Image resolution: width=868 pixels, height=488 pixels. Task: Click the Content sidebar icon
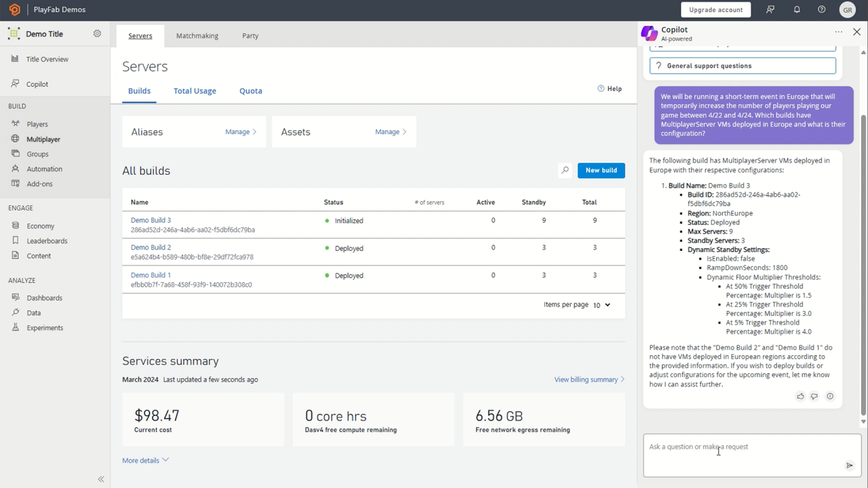pyautogui.click(x=15, y=256)
